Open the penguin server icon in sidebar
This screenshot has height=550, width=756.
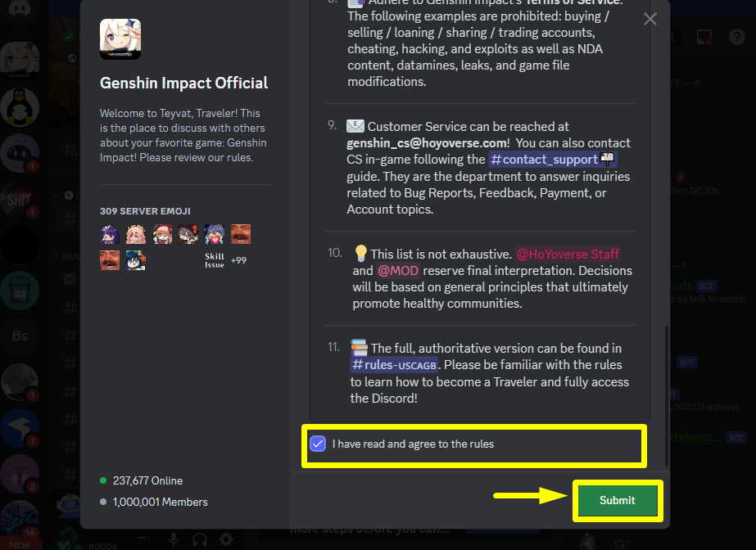coord(20,107)
